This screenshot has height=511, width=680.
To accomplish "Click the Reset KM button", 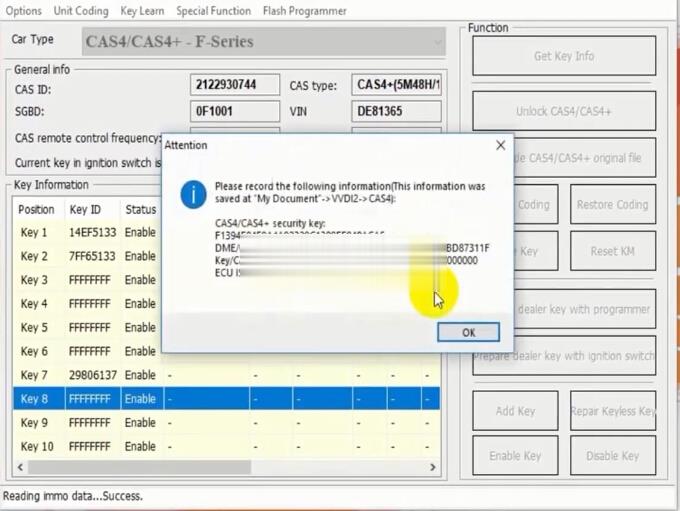I will point(612,251).
